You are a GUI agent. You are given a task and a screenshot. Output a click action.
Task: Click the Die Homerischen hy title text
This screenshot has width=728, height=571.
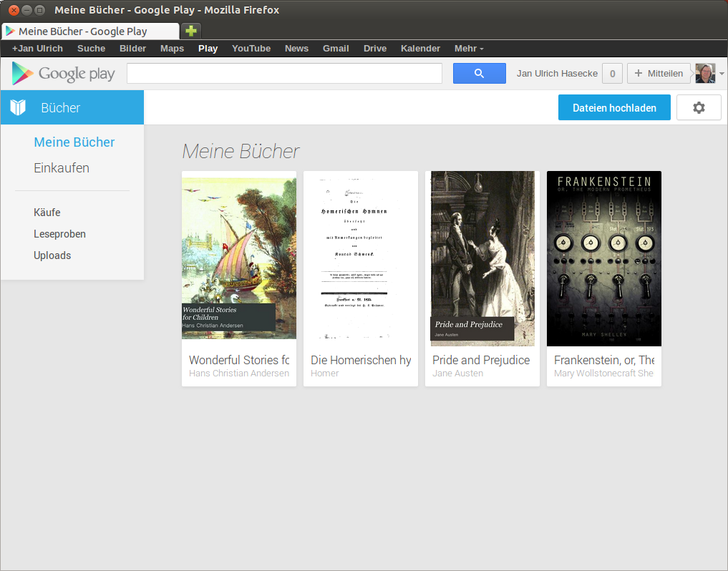(x=361, y=360)
